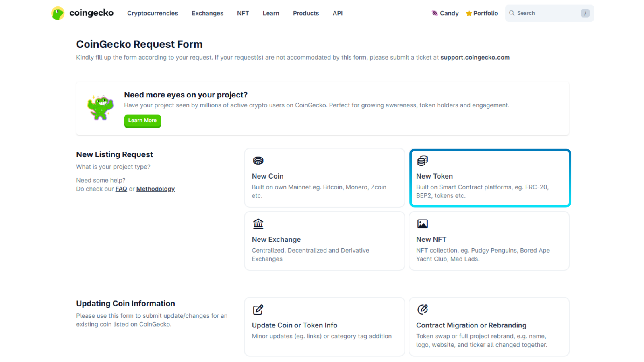The image size is (644, 362).
Task: Select the New Exchange card title
Action: (x=276, y=239)
